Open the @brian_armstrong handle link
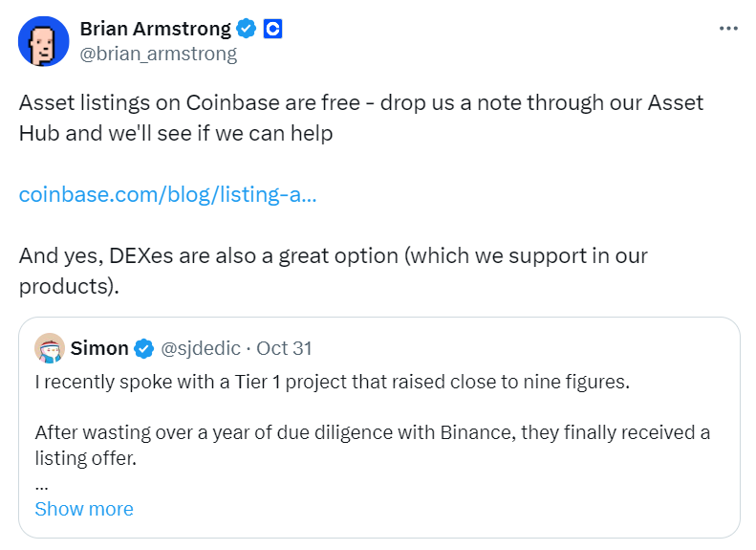Screen dimensions: 756x550 [158, 54]
